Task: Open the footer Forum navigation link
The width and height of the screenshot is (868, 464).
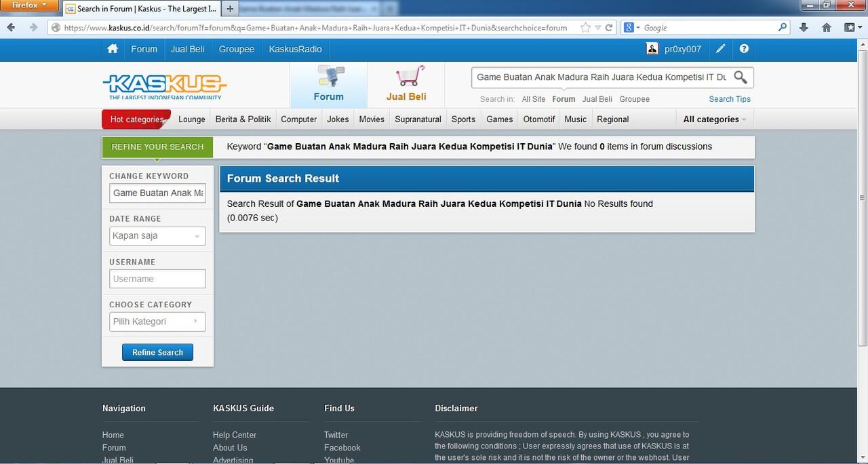Action: (114, 448)
